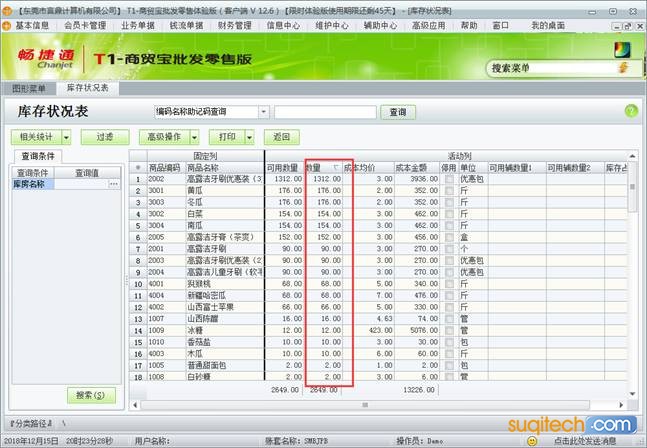647x448 pixels.
Task: Click left arrow of horizontal scrollbar
Action: (x=135, y=405)
